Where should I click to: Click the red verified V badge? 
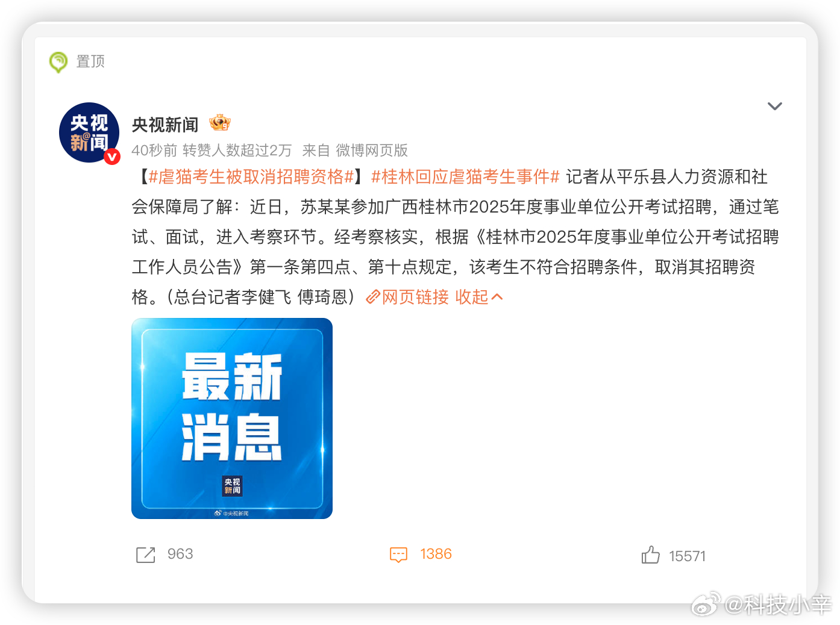(x=112, y=157)
